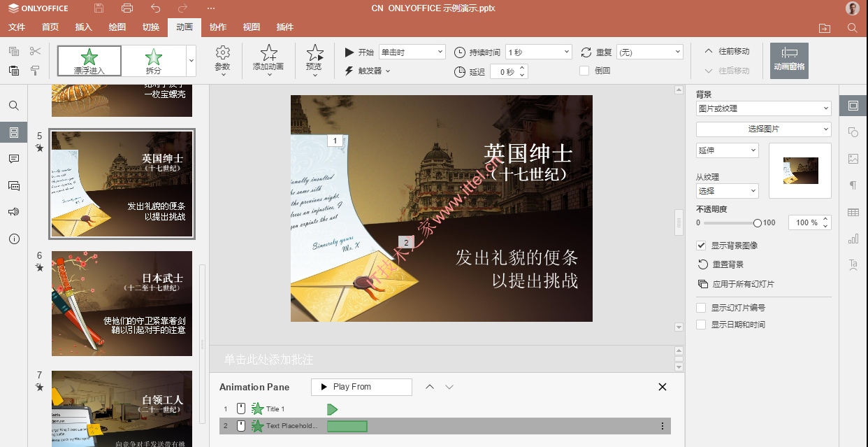The image size is (868, 447).
Task: Undo the last action
Action: click(x=155, y=8)
